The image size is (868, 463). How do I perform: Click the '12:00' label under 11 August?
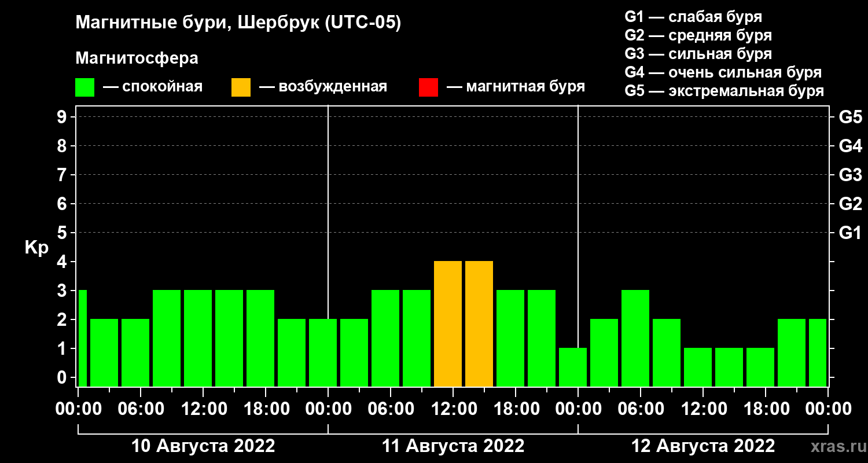click(x=453, y=409)
